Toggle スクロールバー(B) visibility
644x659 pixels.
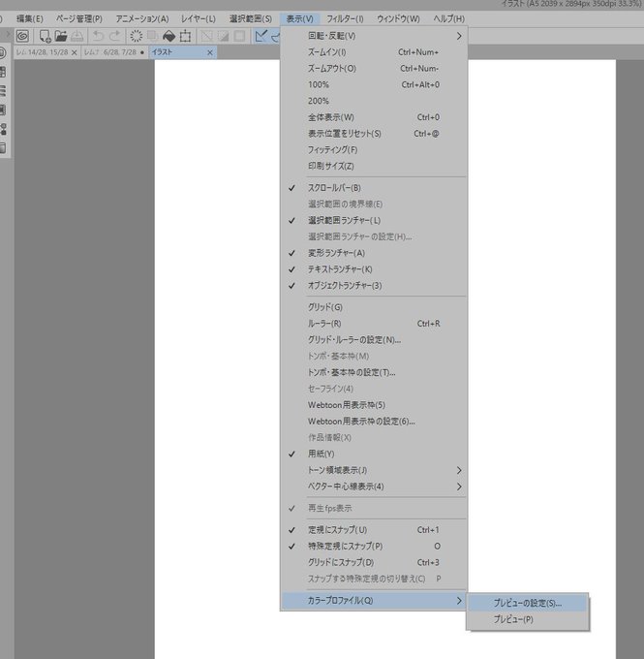[374, 188]
